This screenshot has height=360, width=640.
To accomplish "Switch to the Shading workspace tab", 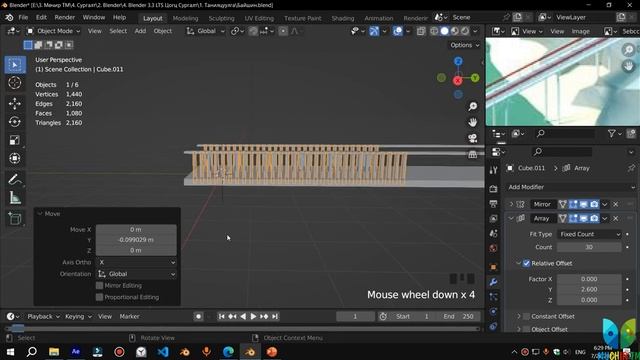I will coord(343,18).
